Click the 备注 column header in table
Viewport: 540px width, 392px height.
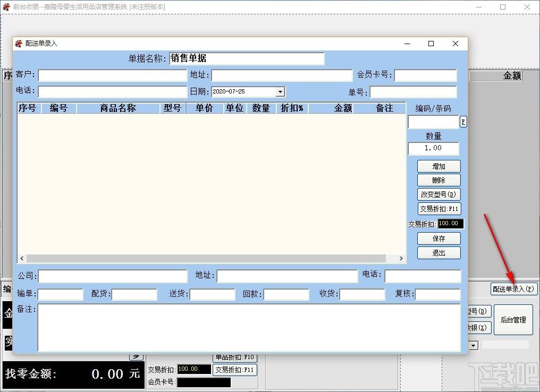[380, 108]
